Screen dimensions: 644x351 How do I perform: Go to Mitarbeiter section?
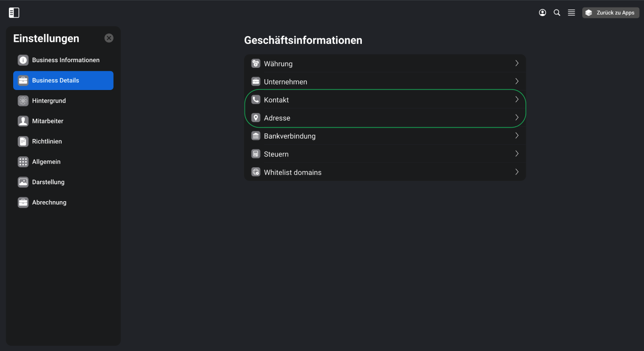click(x=63, y=121)
